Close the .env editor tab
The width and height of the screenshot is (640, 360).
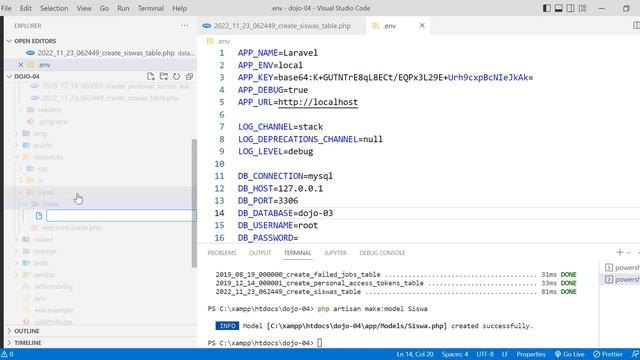pos(422,25)
